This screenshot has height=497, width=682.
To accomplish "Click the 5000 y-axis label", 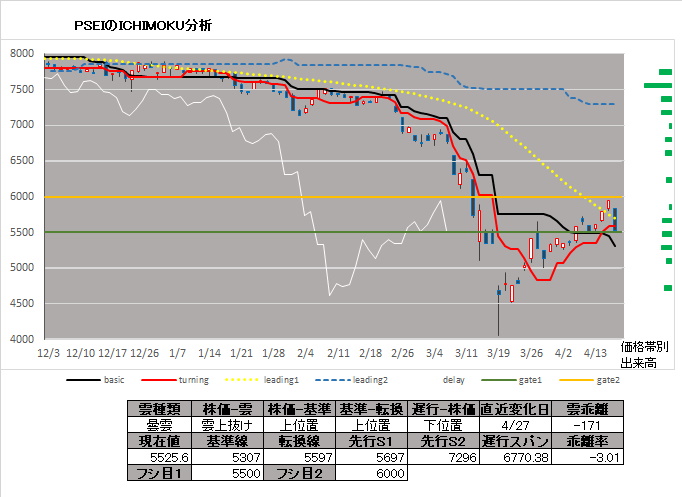I will pyautogui.click(x=22, y=267).
